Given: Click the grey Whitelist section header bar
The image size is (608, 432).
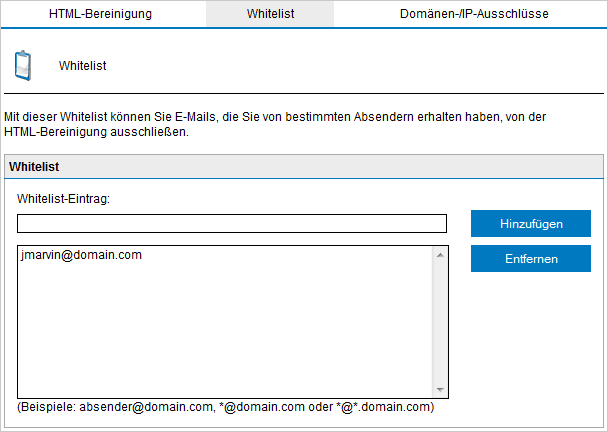Looking at the screenshot, I should click(304, 166).
